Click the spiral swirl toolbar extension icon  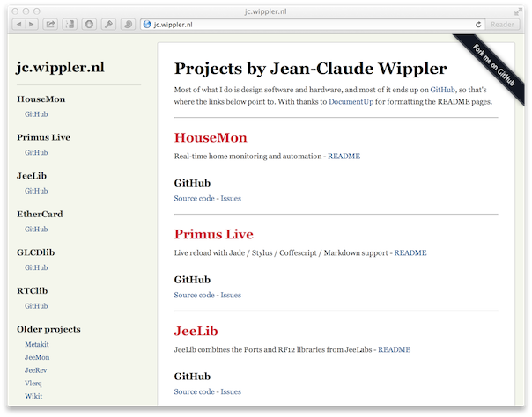pos(129,25)
